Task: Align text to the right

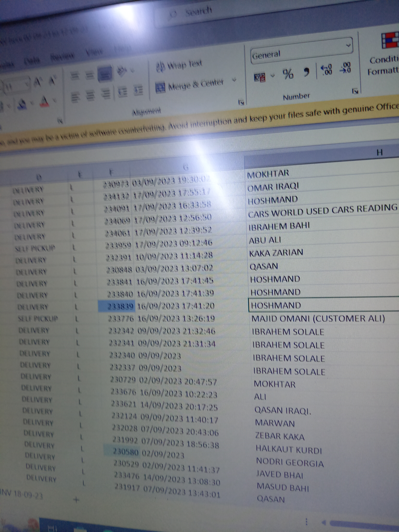Action: [x=106, y=94]
